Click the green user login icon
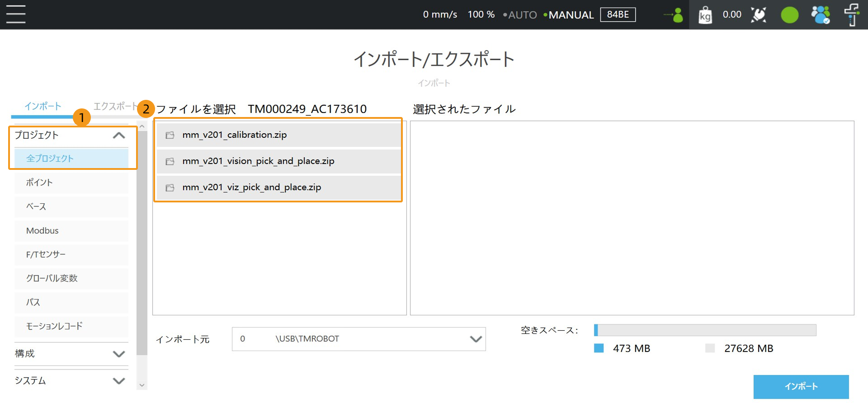Image resolution: width=868 pixels, height=403 pixels. tap(674, 15)
